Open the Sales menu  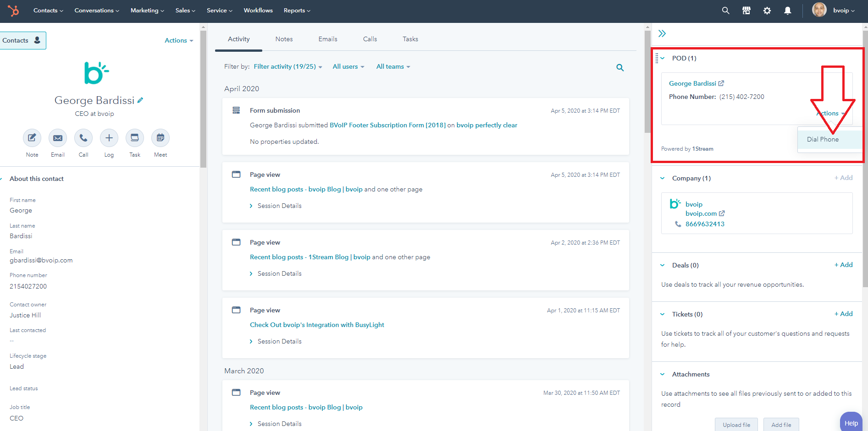pos(185,11)
